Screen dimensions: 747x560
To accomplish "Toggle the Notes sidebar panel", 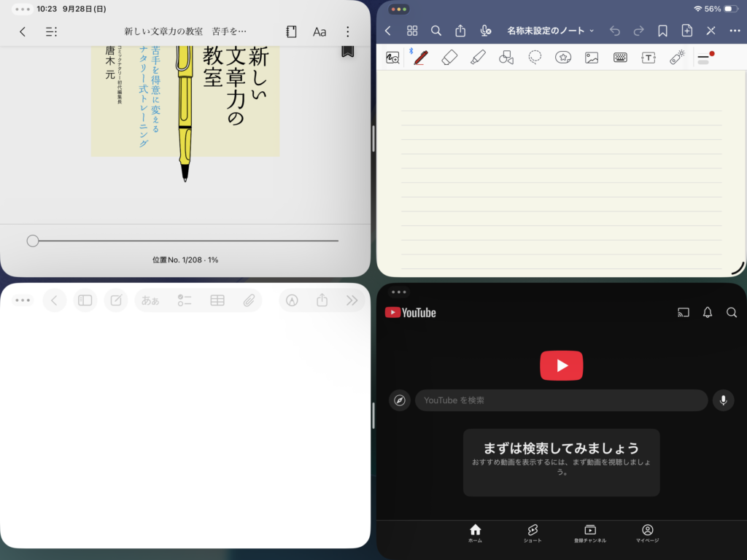I will pyautogui.click(x=85, y=300).
